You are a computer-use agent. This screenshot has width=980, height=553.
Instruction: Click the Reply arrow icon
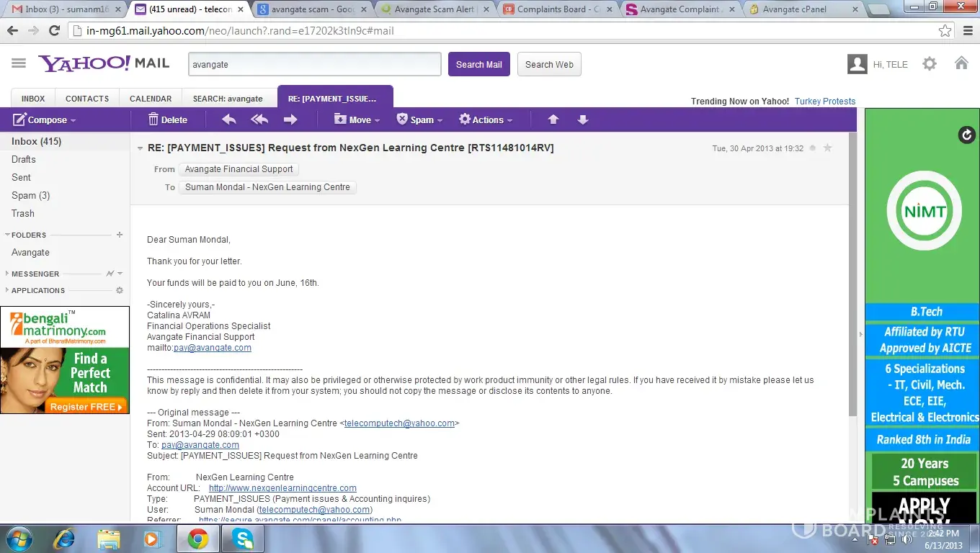click(x=229, y=120)
